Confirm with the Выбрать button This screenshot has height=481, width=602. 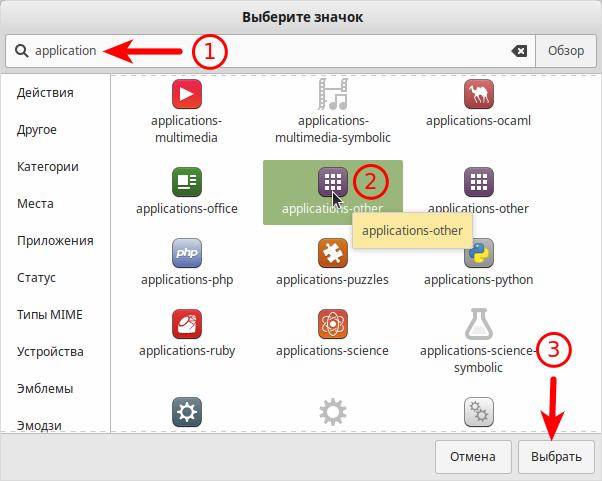pos(556,456)
